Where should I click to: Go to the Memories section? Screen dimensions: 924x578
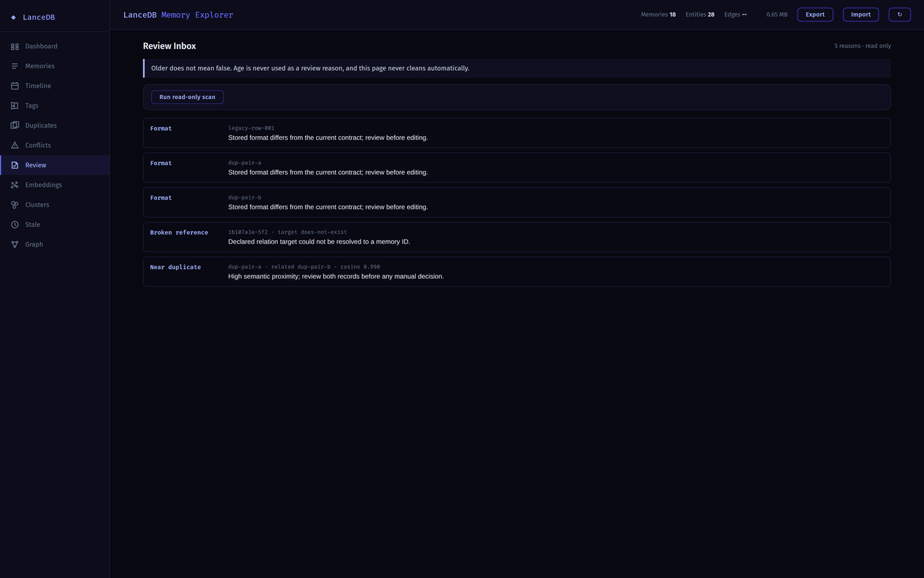click(55, 66)
